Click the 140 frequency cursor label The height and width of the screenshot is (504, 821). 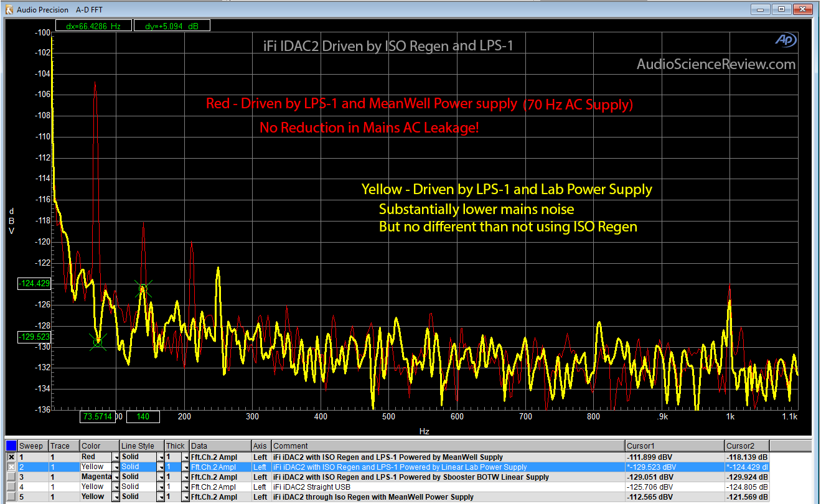tap(143, 416)
